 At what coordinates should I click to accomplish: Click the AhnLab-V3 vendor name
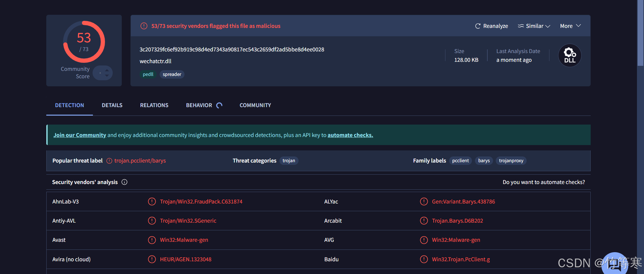pos(65,201)
